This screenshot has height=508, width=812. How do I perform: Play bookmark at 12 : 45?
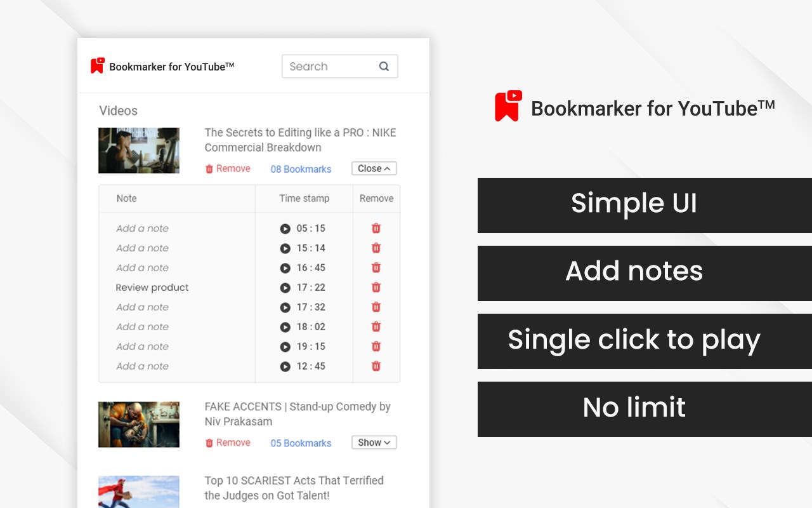(x=285, y=366)
